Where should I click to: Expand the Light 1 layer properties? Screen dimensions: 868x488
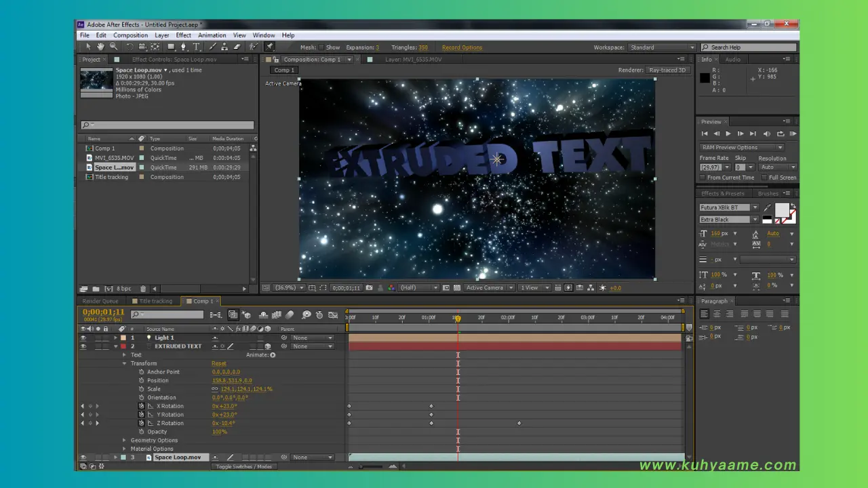pos(115,338)
